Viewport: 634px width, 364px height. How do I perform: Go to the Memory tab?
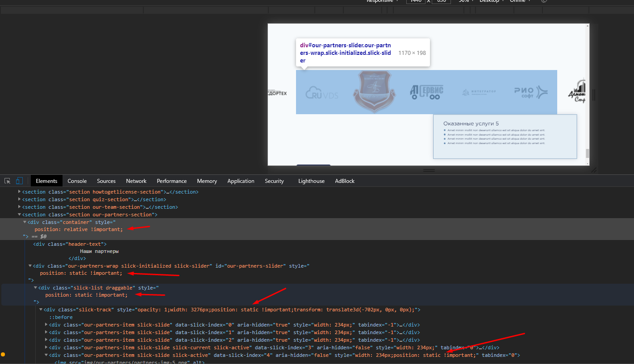point(207,181)
